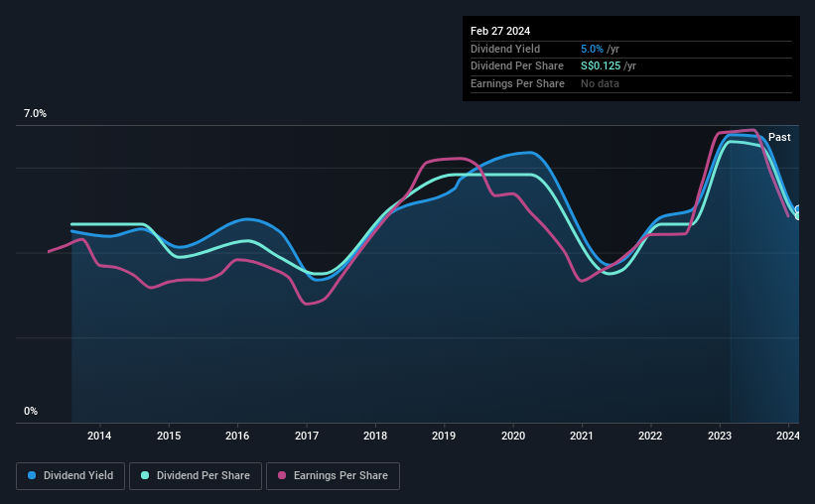This screenshot has width=815, height=504.
Task: Click the Earnings Per Share tooltip row
Action: (631, 83)
